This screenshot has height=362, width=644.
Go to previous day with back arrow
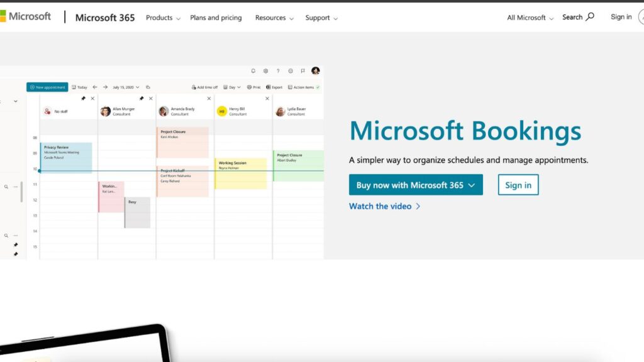coord(95,87)
